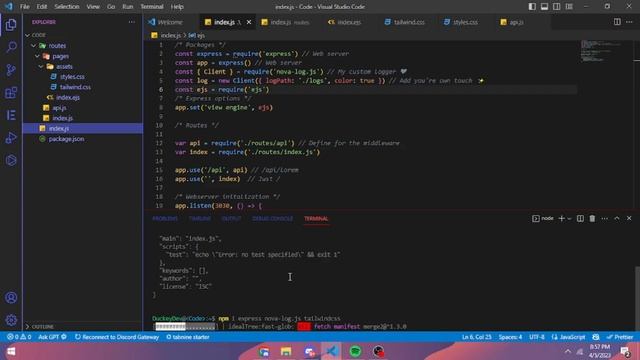This screenshot has width=640, height=360.
Task: Maximize panel with chevron up
Action: pos(617,218)
